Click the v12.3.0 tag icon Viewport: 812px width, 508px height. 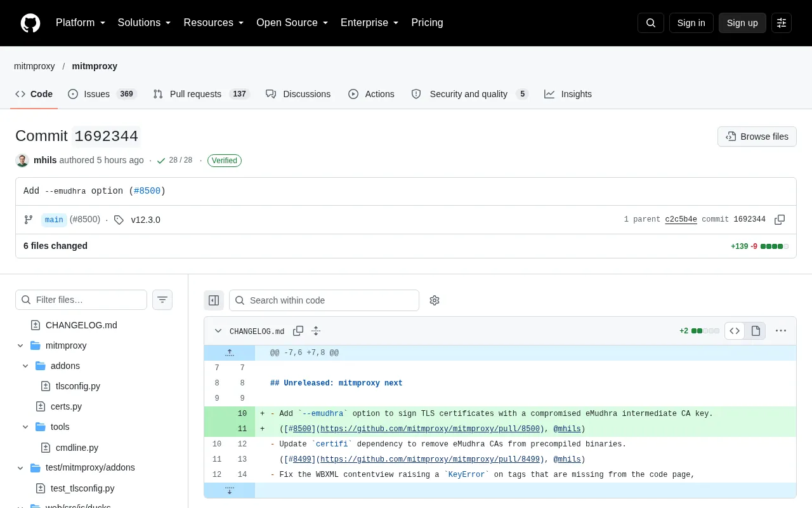click(119, 220)
